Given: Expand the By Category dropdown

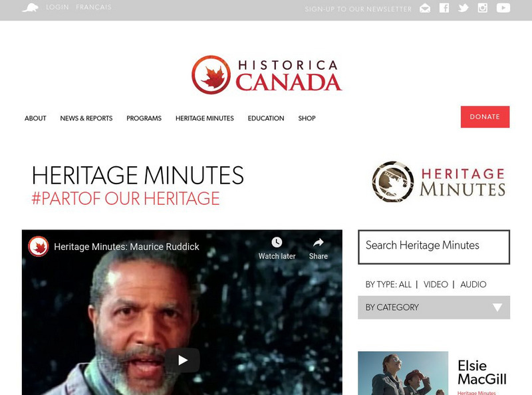Looking at the screenshot, I should click(434, 307).
